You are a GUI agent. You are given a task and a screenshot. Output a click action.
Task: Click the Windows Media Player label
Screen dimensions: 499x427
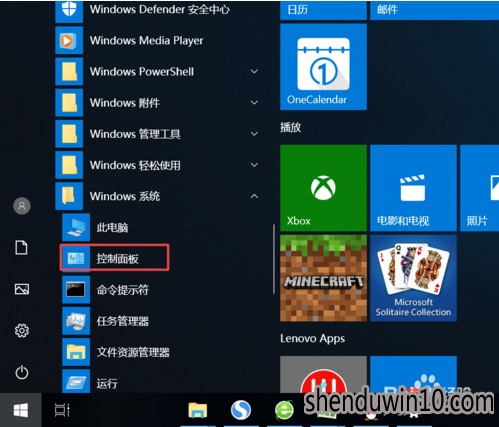click(146, 41)
